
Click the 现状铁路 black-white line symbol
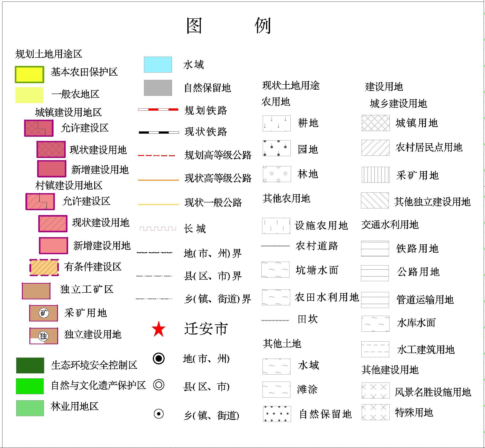point(159,132)
